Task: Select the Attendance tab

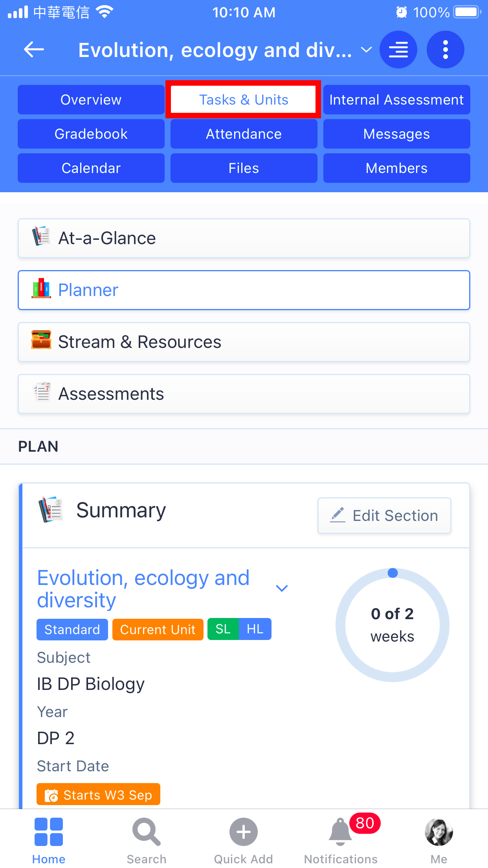Action: coord(244,134)
